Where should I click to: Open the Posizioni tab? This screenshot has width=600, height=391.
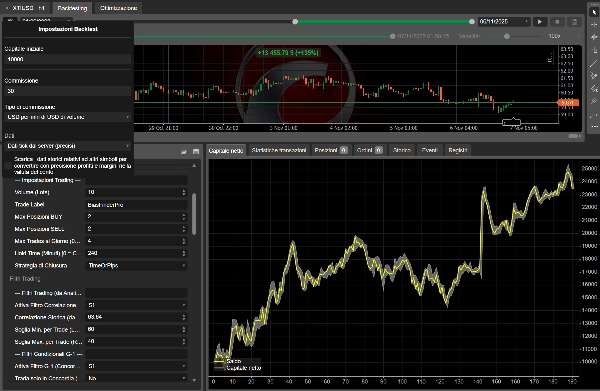331,150
